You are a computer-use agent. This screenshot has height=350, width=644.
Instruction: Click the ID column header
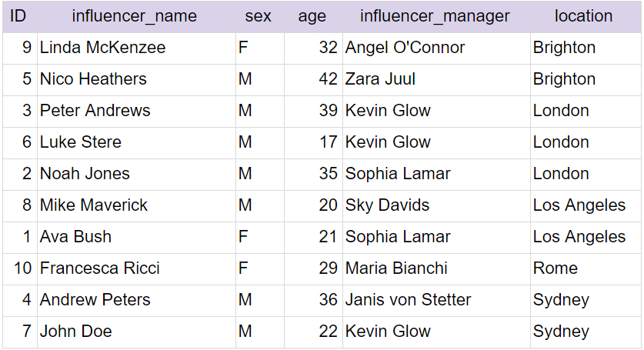pyautogui.click(x=18, y=16)
